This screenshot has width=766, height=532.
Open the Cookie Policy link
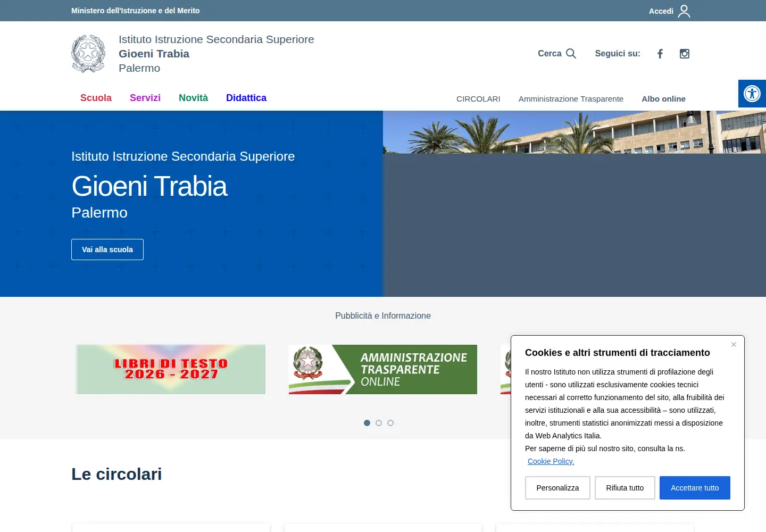point(551,461)
